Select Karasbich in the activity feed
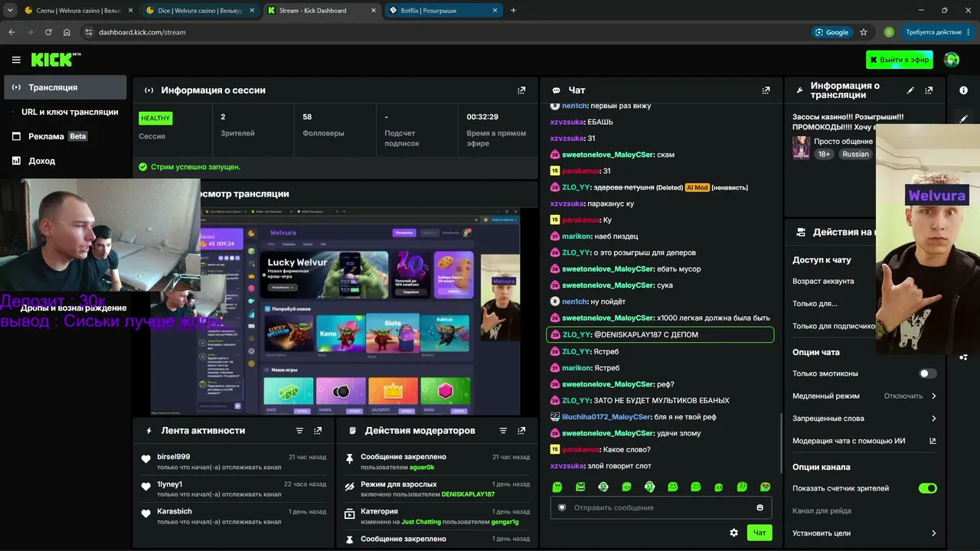 click(x=175, y=511)
